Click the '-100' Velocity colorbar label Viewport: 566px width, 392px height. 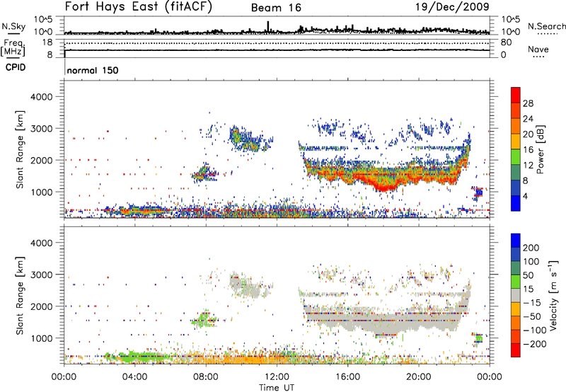[534, 330]
